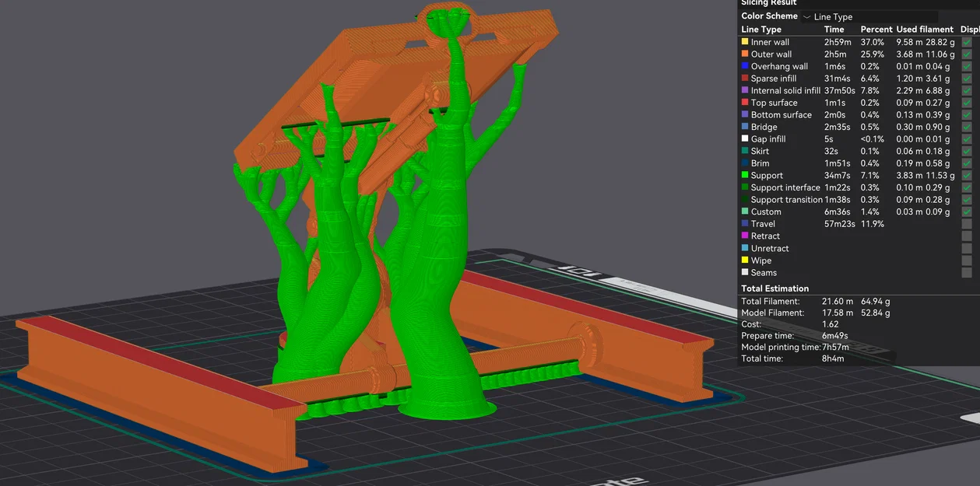Screen dimensions: 980x486
Task: Select the Support transition row label
Action: pyautogui.click(x=786, y=200)
